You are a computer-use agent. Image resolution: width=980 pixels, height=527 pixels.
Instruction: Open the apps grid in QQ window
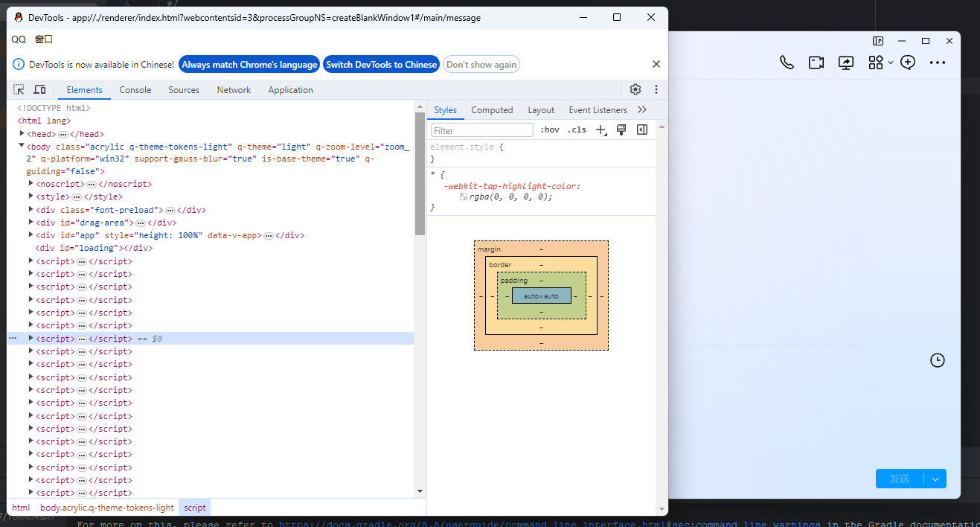876,63
